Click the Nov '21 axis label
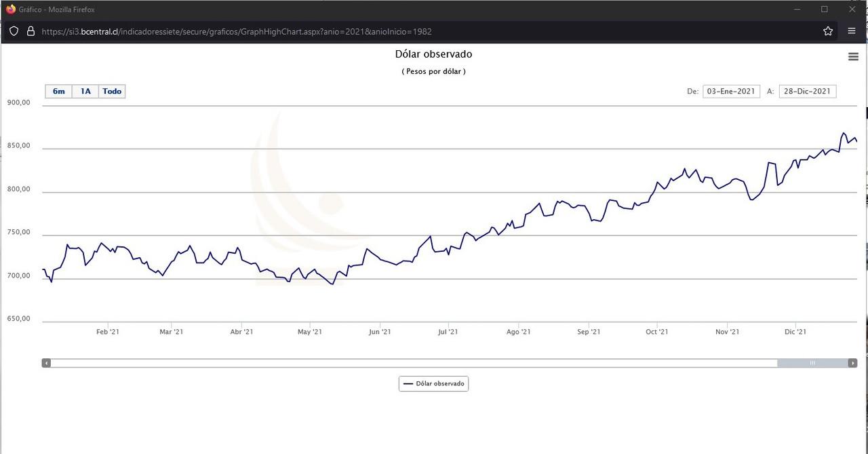The height and width of the screenshot is (454, 868). (726, 332)
